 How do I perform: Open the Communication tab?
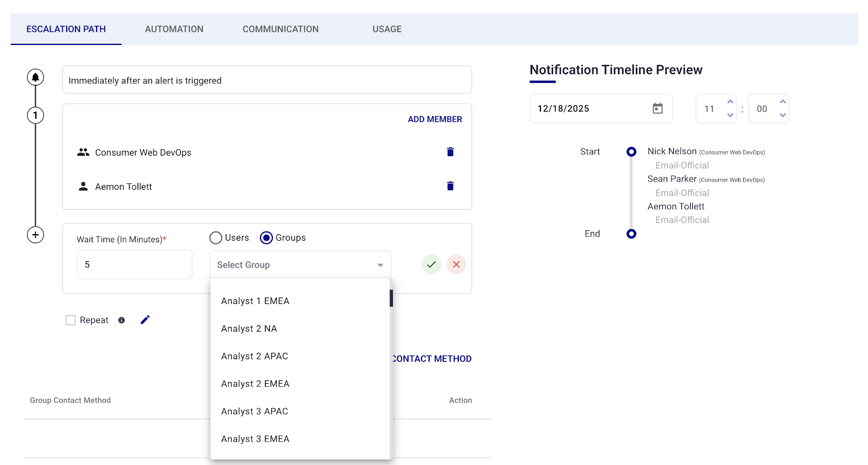280,29
